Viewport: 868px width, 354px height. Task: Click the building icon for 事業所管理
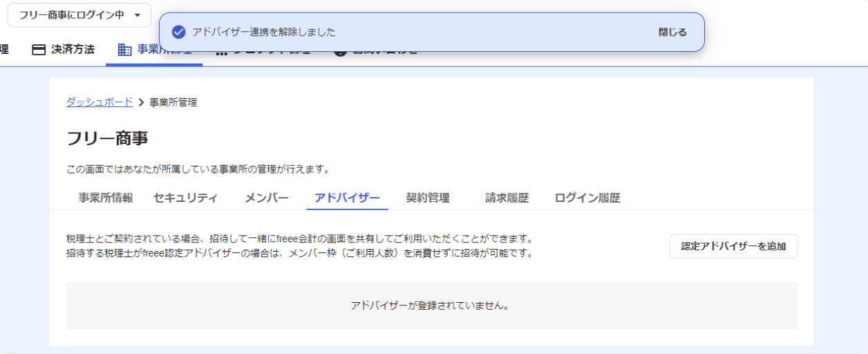pyautogui.click(x=125, y=50)
